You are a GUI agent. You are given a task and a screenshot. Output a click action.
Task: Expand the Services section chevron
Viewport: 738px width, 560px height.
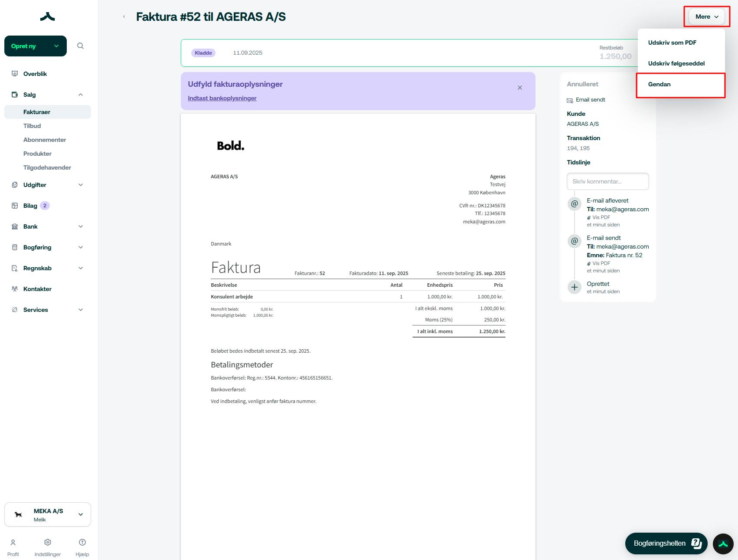coord(81,310)
